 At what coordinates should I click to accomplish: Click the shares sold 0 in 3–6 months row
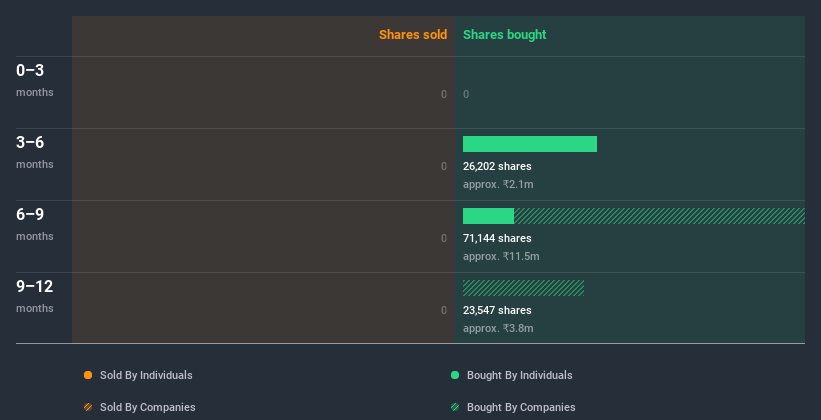(x=444, y=167)
